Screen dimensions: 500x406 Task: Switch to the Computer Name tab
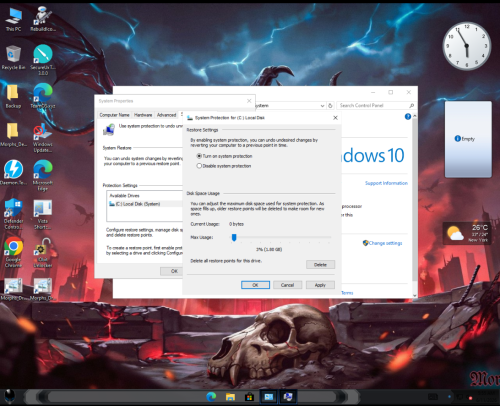click(x=114, y=115)
